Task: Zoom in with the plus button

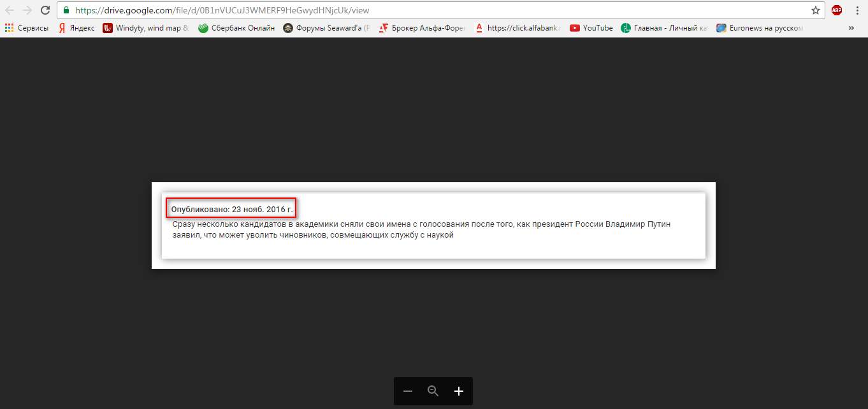Action: pyautogui.click(x=459, y=391)
